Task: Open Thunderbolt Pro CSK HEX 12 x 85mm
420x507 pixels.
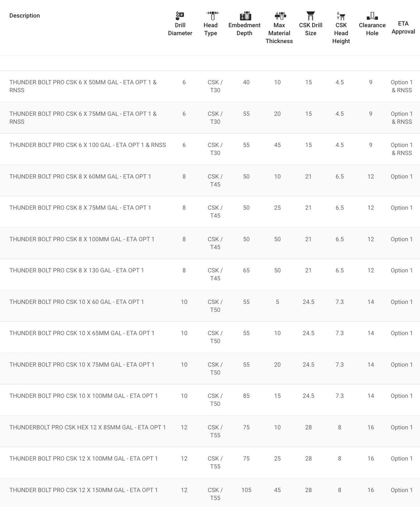Action: [87, 427]
